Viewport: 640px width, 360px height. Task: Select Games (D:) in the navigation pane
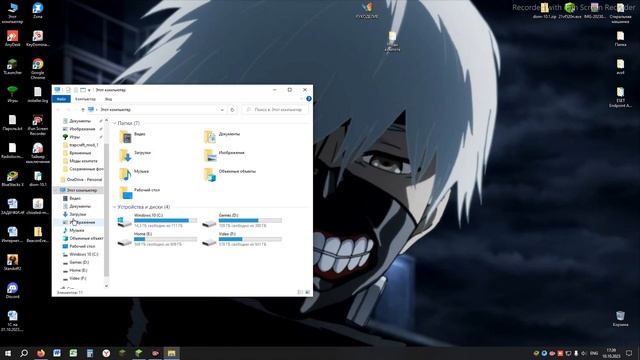click(x=76, y=262)
